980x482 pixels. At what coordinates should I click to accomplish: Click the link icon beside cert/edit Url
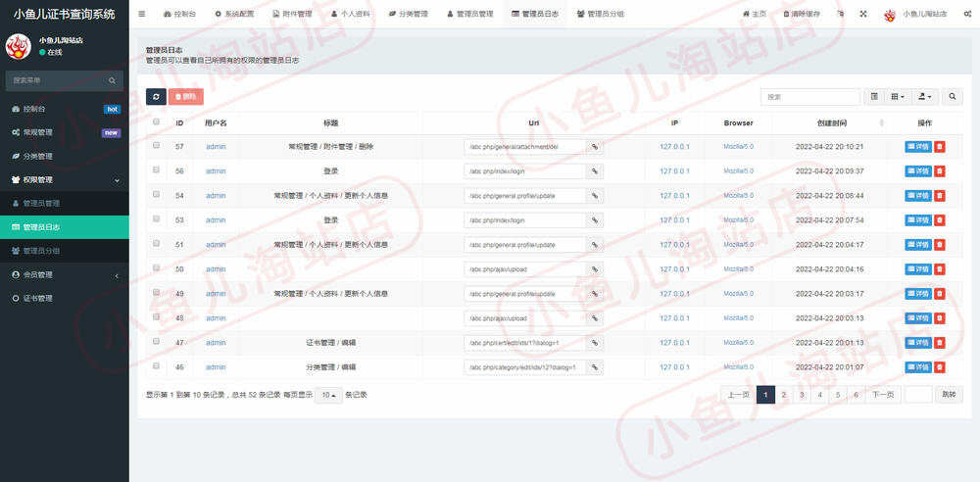tap(595, 343)
